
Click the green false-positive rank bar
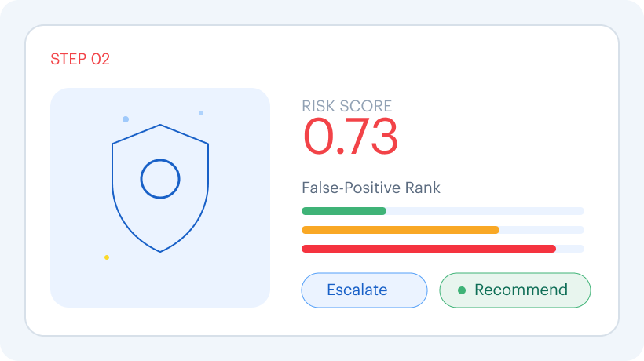[x=344, y=211]
